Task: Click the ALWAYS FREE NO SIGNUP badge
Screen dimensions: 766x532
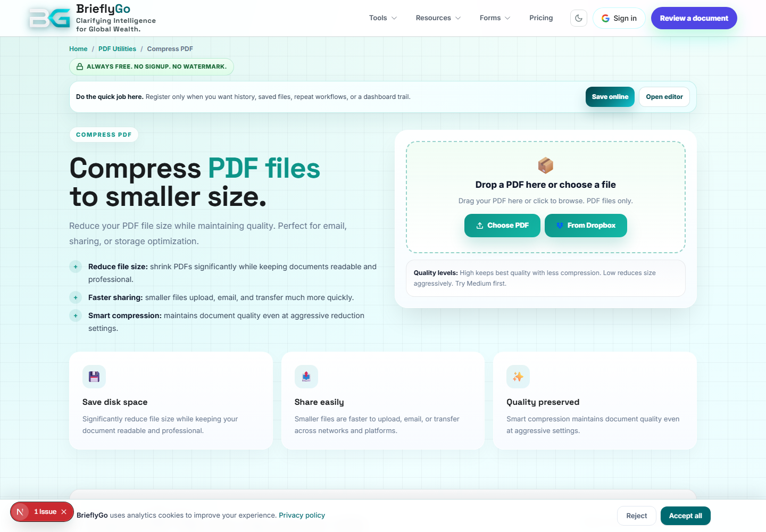Action: pos(152,66)
